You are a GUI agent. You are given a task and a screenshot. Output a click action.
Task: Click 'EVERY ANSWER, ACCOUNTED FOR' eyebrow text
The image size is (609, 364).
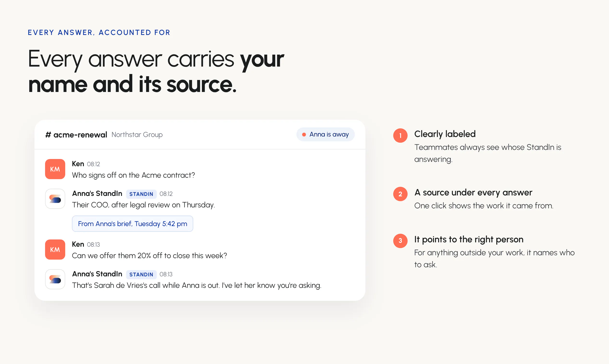click(99, 32)
